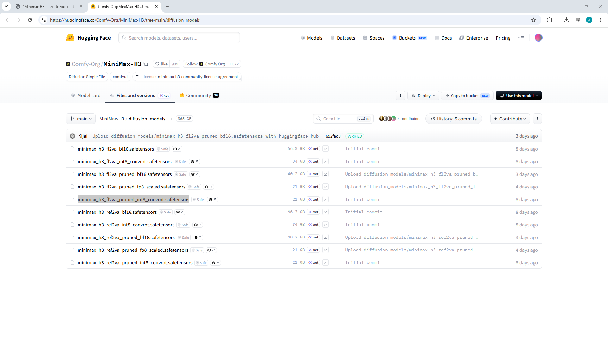Open the Kijai author link
Screen dimensions: 608x364
point(83,136)
